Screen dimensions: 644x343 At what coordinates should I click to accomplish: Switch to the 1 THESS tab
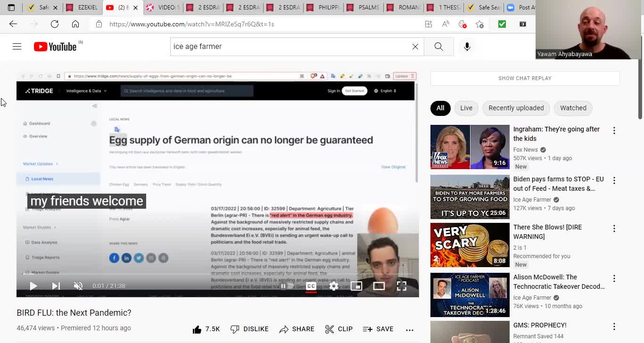(x=443, y=8)
